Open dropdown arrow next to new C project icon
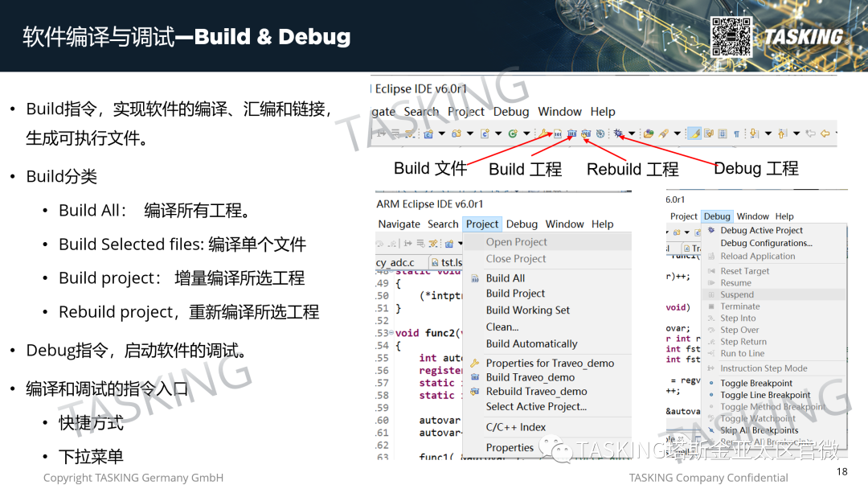This screenshot has height=489, width=868. pos(442,134)
